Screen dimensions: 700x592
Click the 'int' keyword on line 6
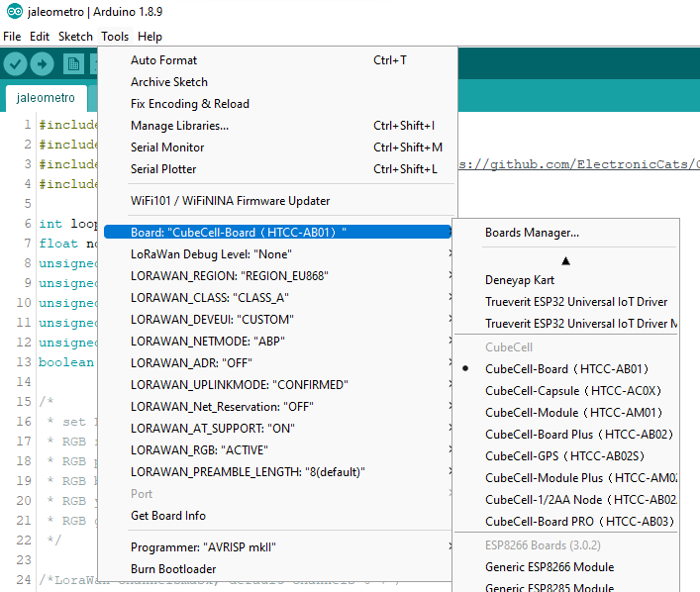50,224
